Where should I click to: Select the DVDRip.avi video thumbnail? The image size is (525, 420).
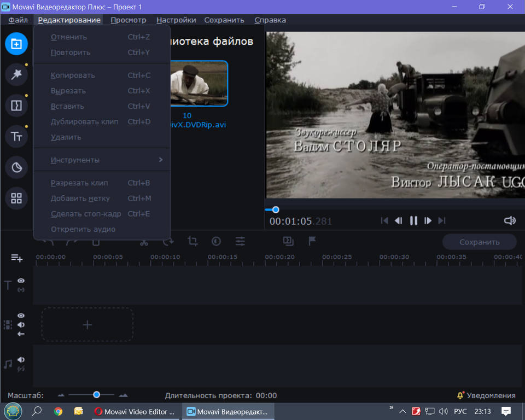point(199,83)
